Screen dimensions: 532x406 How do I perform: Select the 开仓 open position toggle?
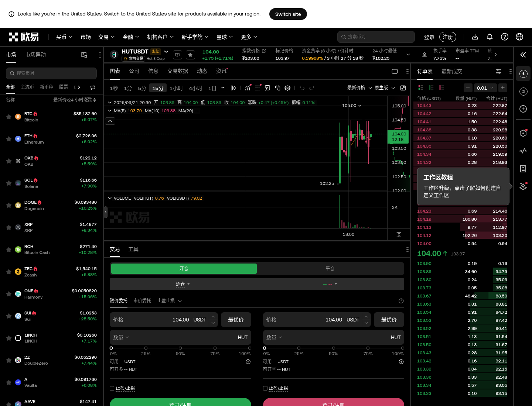184,269
